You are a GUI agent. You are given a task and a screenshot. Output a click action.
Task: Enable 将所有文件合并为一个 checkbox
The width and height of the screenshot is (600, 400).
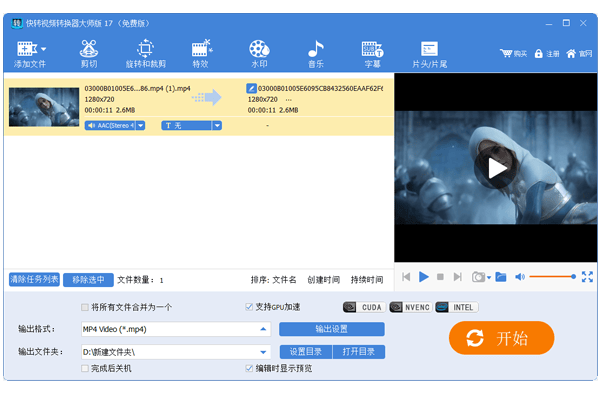[85, 307]
